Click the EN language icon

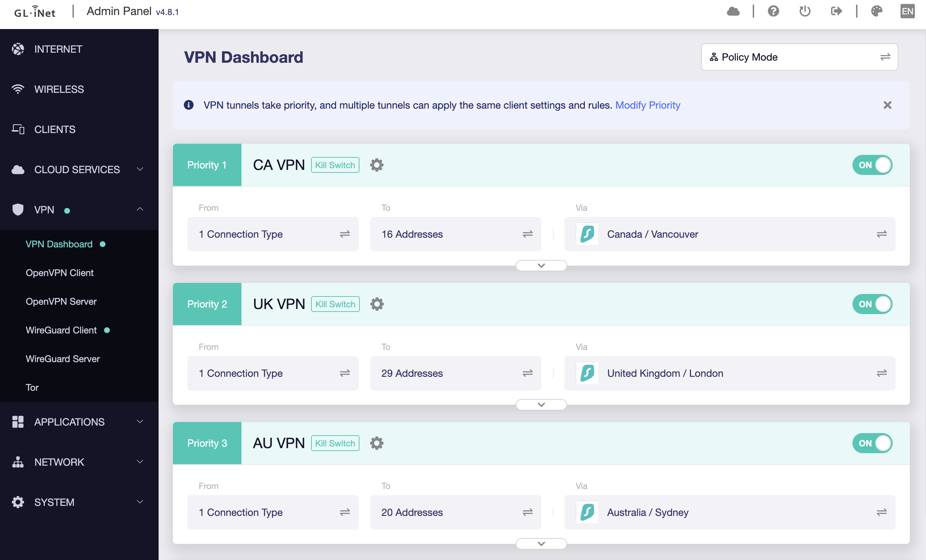pyautogui.click(x=907, y=11)
